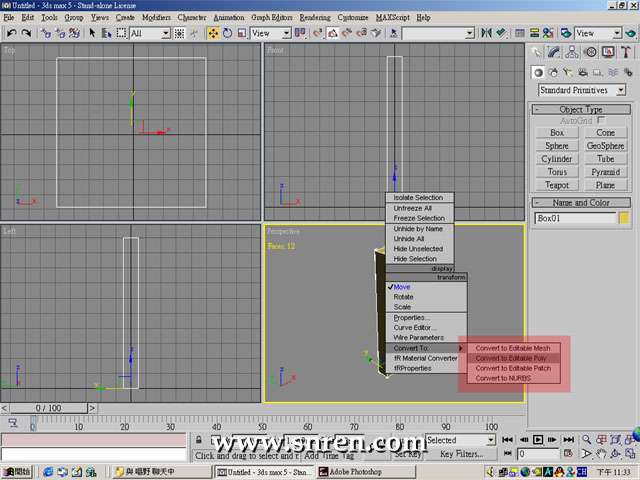Screen dimensions: 640x480
Task: Click the Pyramid primitive button
Action: tap(605, 172)
